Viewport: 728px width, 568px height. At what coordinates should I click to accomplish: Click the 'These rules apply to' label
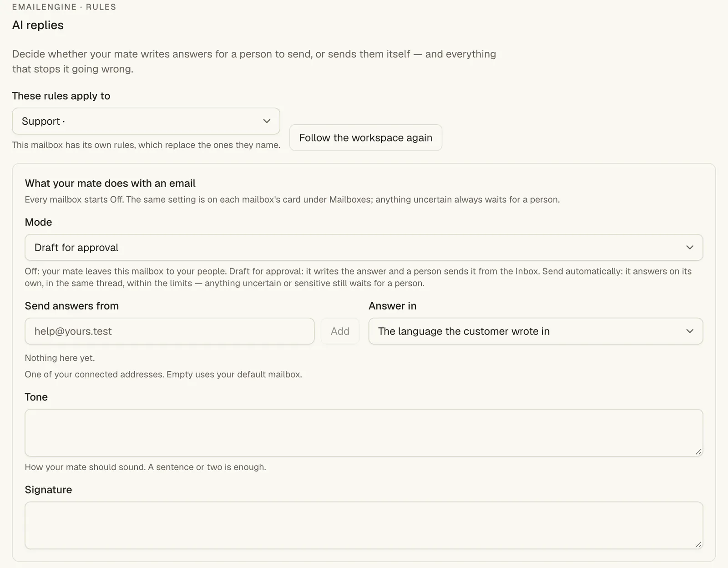(x=61, y=96)
